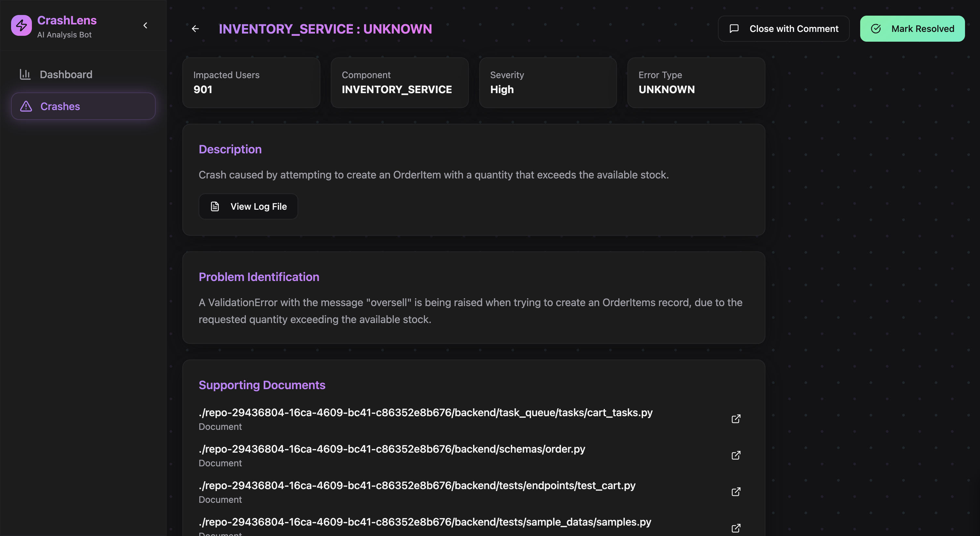Click the Impacted Users 901 card
The image size is (980, 536).
251,83
